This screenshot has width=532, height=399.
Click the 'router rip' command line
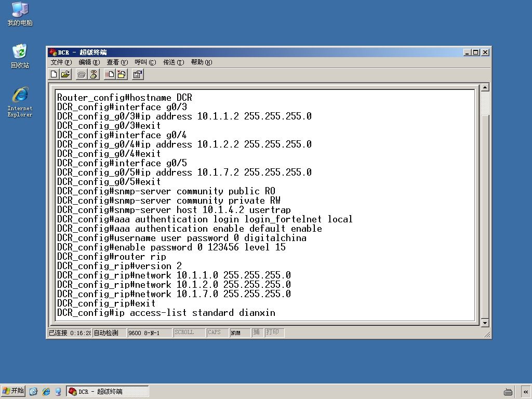point(112,257)
